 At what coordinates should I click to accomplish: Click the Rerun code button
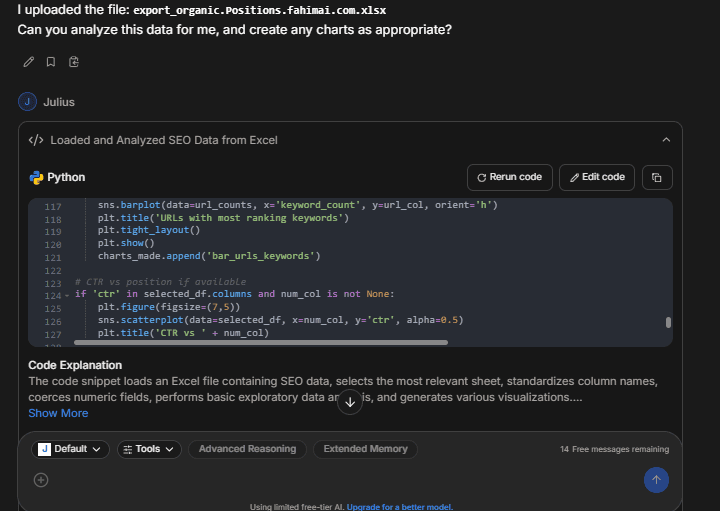[510, 177]
